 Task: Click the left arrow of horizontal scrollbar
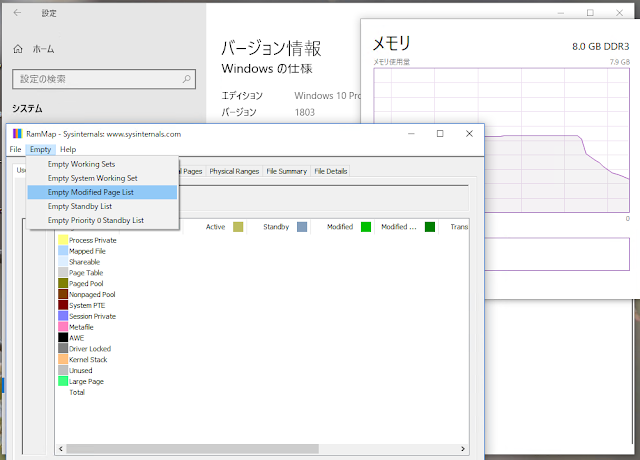point(61,449)
